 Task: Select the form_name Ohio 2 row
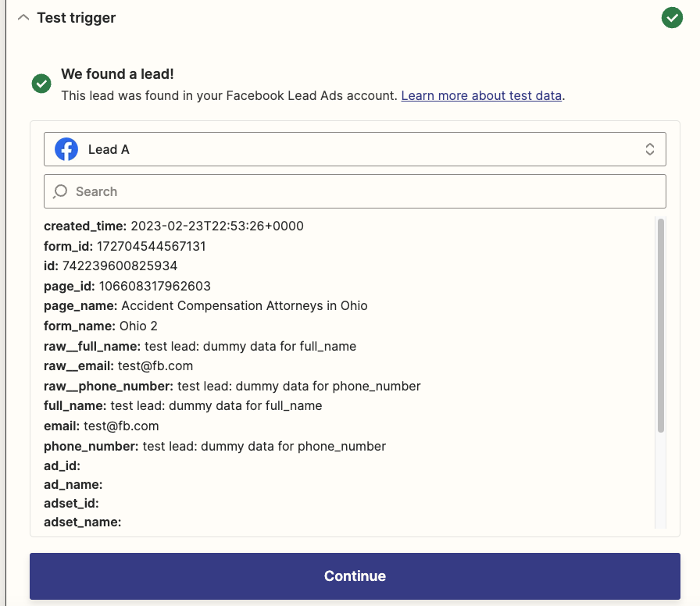101,326
